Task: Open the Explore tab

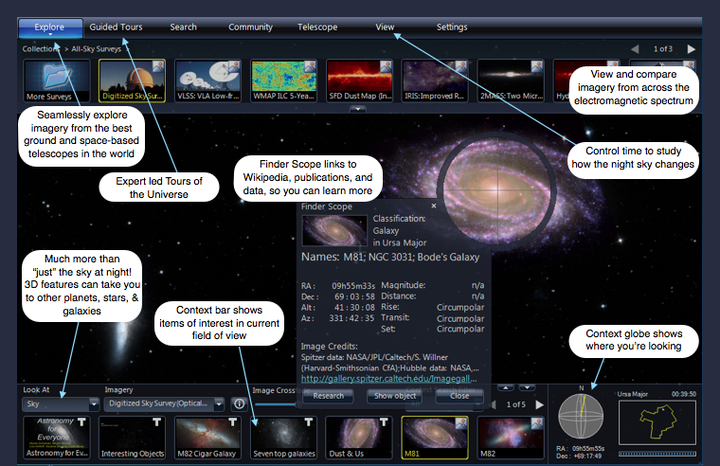Action: (51, 28)
